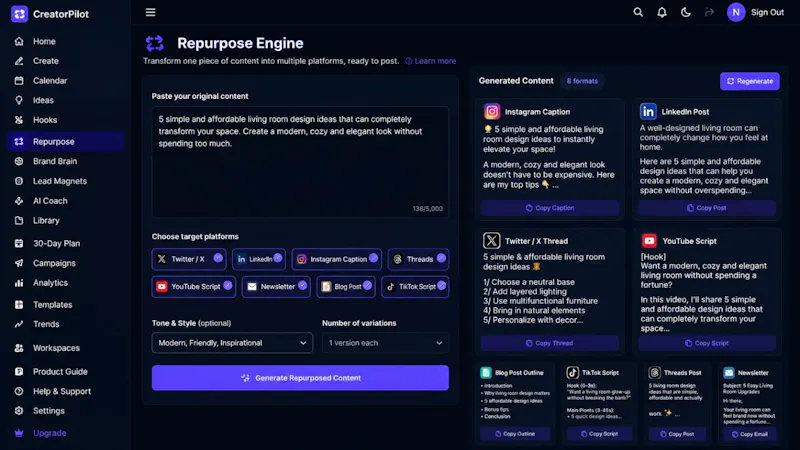Toggle the hamburger menu icon
The width and height of the screenshot is (800, 450).
[151, 12]
